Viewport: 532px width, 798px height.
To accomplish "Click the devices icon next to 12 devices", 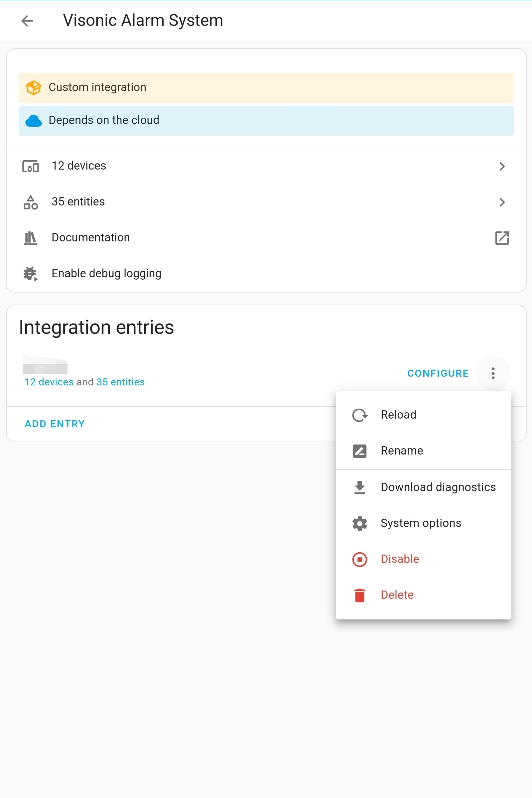I will tap(30, 166).
